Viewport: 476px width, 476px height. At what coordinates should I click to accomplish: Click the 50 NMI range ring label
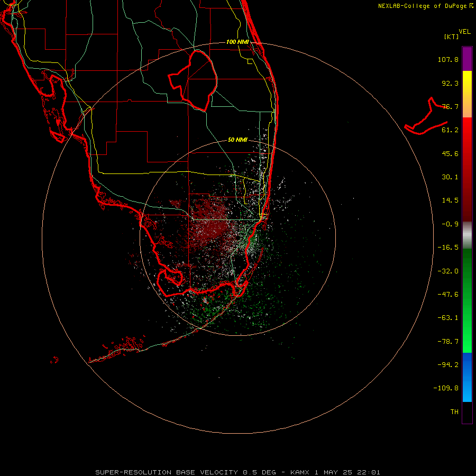click(x=237, y=140)
